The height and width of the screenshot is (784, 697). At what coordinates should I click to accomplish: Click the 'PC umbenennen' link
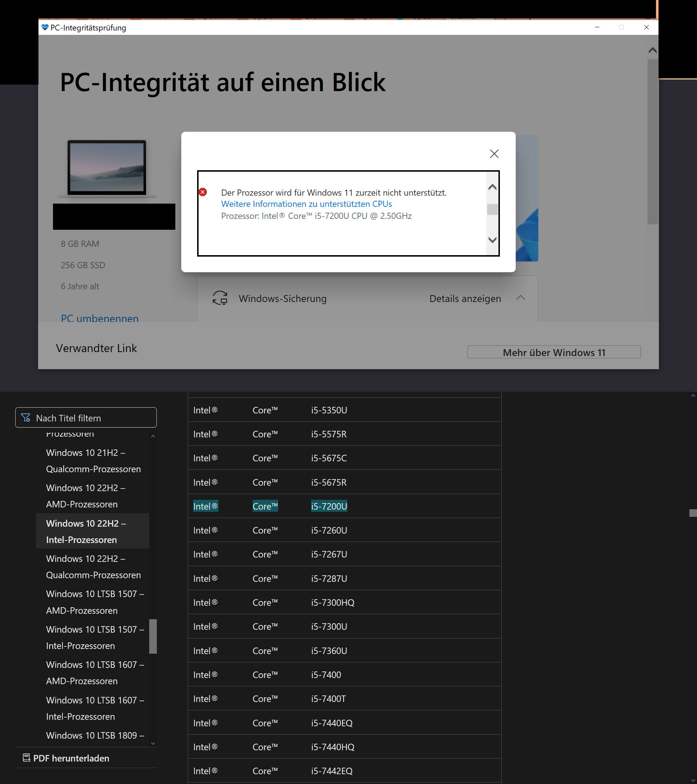pyautogui.click(x=100, y=318)
